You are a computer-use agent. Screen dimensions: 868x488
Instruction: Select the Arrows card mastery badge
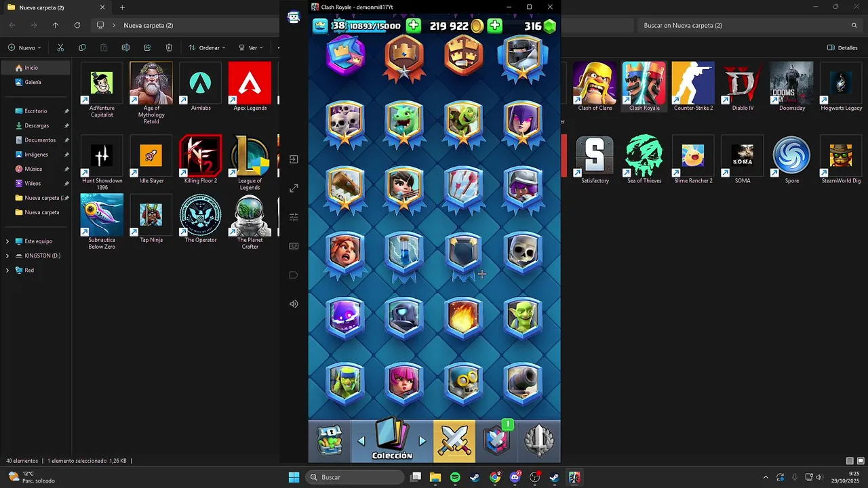coord(463,190)
